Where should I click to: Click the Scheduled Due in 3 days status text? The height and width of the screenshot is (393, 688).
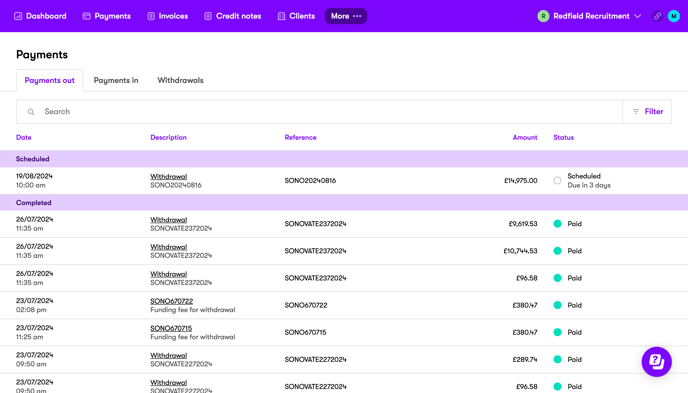[x=589, y=180]
